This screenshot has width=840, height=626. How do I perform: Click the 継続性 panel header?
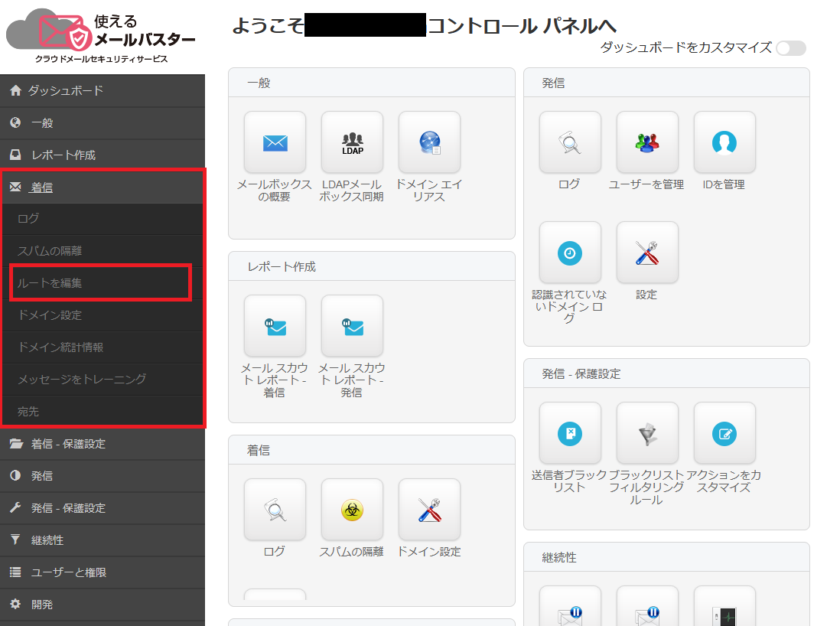(666, 557)
